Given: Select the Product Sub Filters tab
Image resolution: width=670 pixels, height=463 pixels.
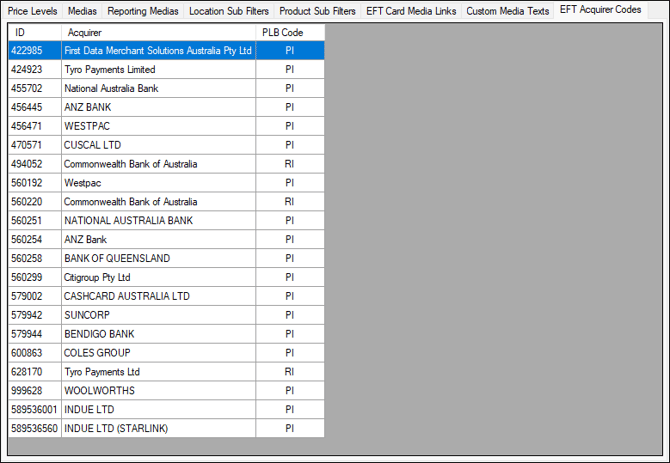Looking at the screenshot, I should [317, 11].
